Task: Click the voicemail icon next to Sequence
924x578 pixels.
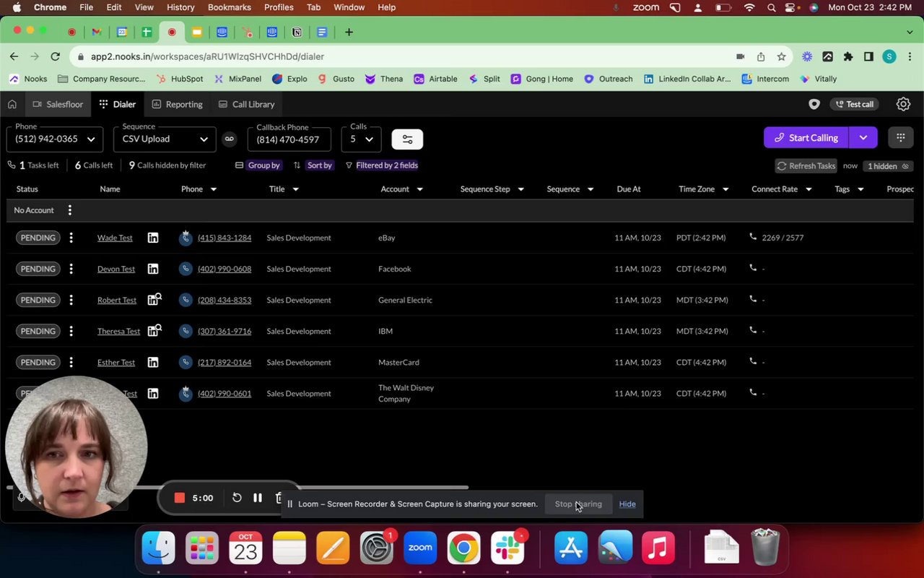Action: tap(230, 139)
